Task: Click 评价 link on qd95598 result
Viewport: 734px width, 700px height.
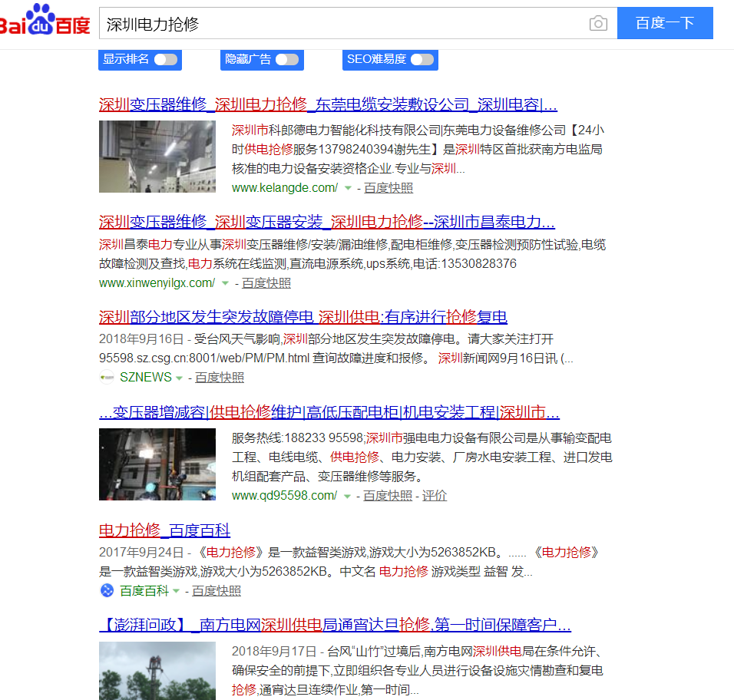Action: [x=435, y=496]
